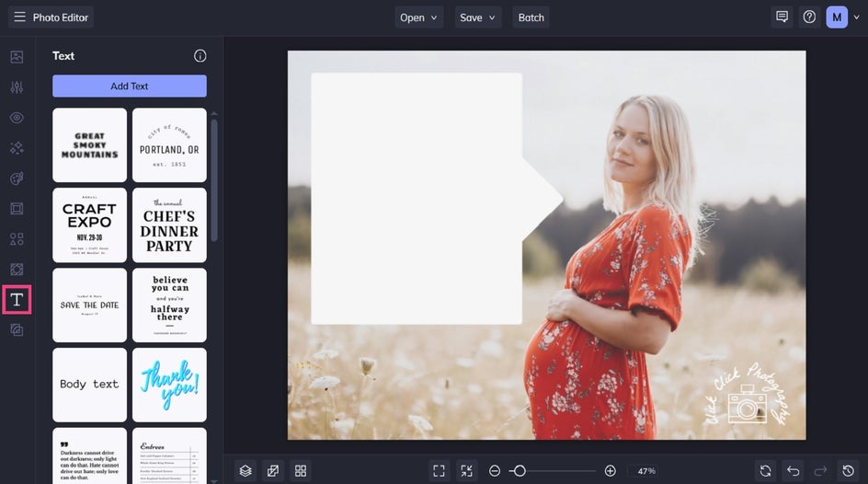Click the zoom out minus icon
868x484 pixels.
click(495, 471)
